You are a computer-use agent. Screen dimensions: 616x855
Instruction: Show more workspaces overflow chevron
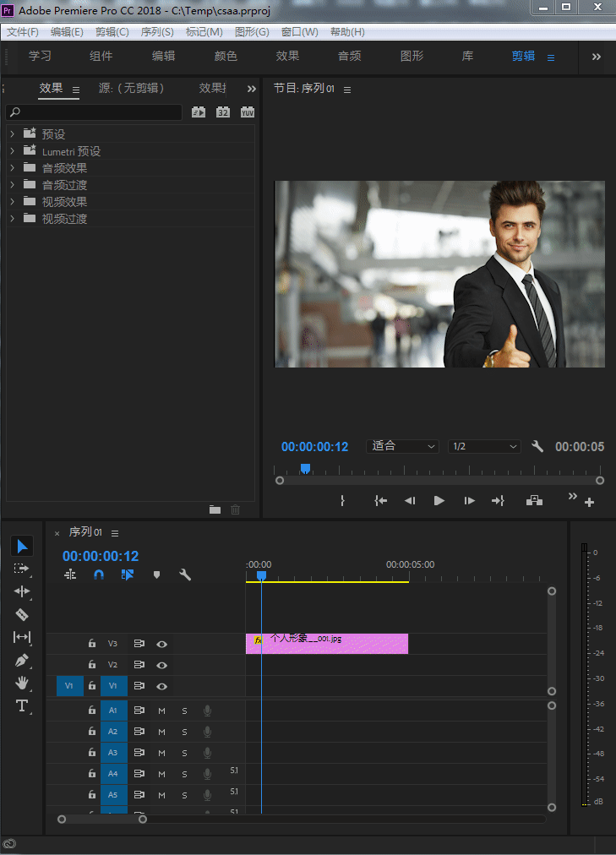597,56
